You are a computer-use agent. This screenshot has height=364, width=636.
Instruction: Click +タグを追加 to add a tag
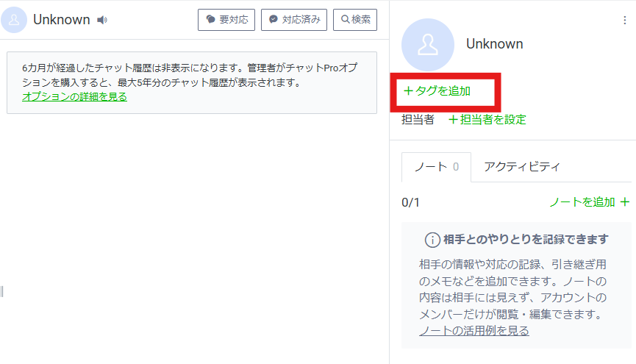coord(437,91)
